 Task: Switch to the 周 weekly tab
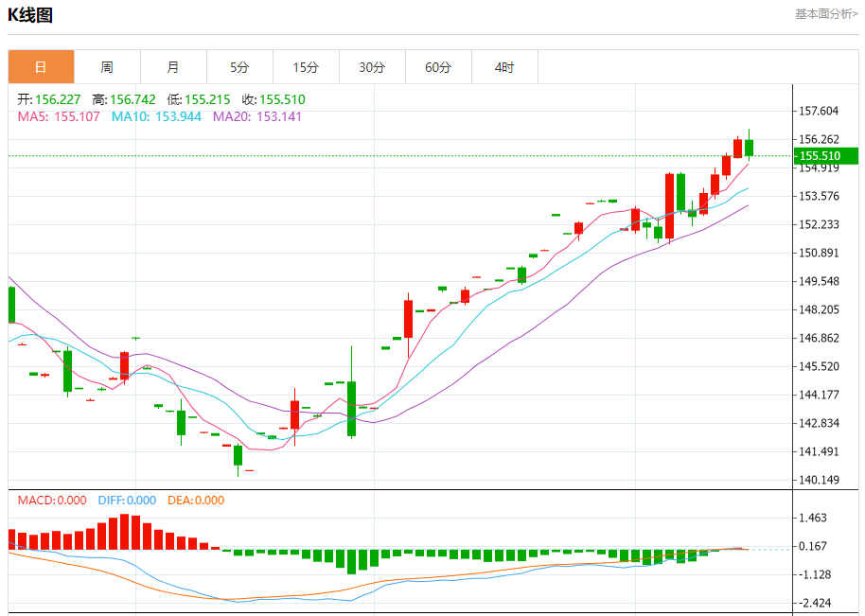(107, 67)
